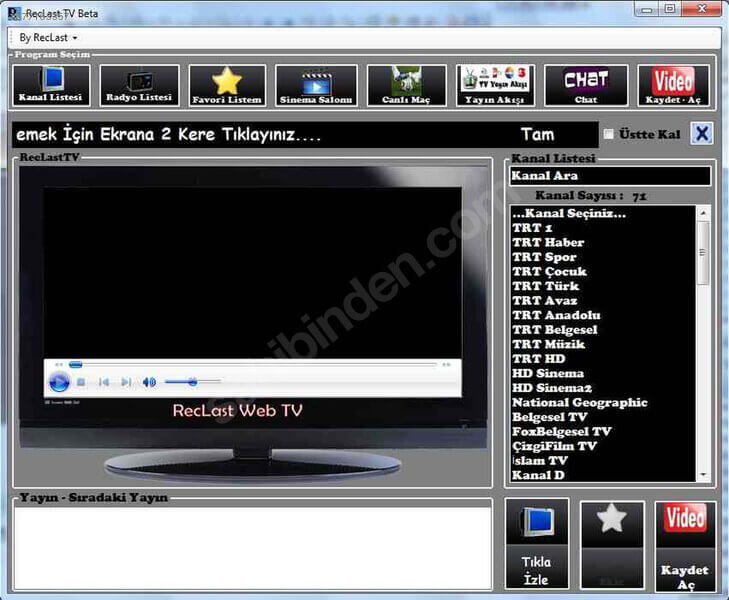The image size is (729, 600).
Task: Select FoxBelgesel TV channel
Action: [603, 432]
